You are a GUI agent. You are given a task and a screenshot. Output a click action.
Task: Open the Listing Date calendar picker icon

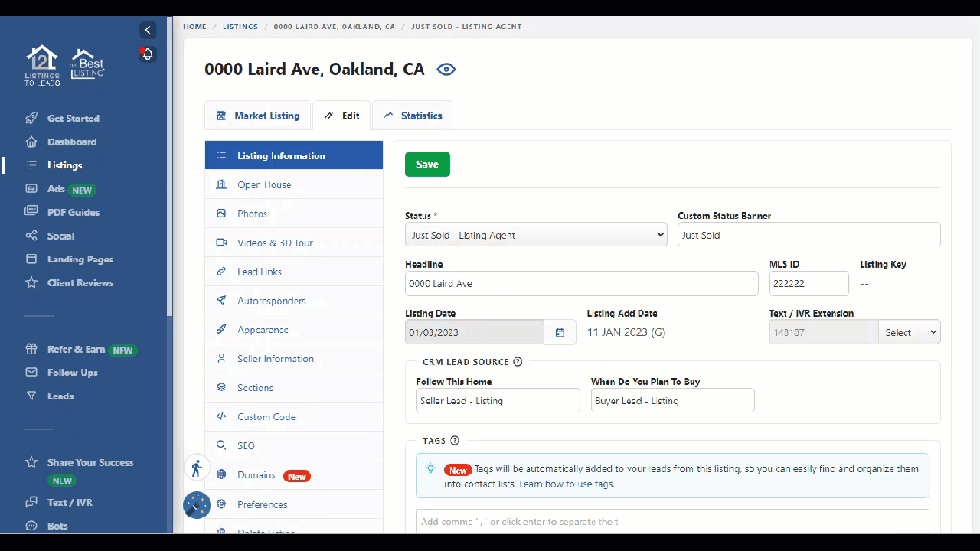point(560,332)
